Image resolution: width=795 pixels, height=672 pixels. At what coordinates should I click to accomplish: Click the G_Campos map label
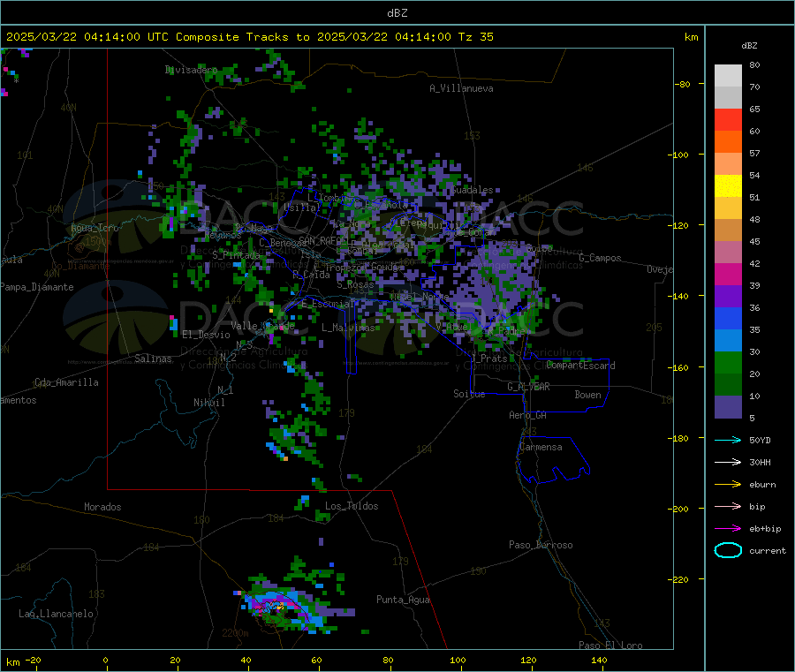point(600,258)
